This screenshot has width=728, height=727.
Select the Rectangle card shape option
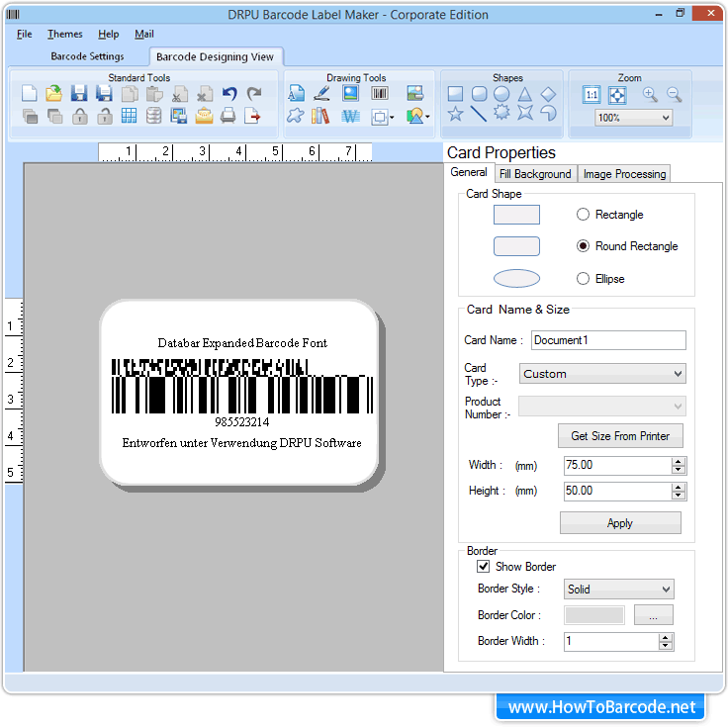coord(583,215)
